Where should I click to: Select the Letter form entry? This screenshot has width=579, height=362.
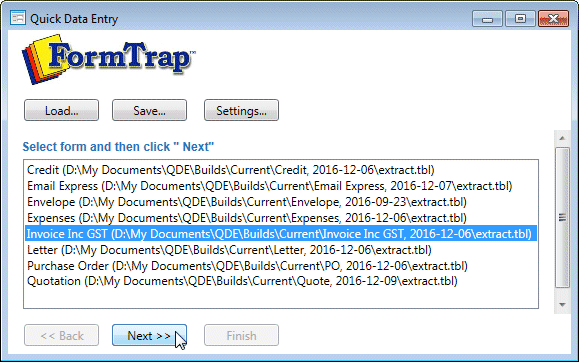pyautogui.click(x=281, y=250)
